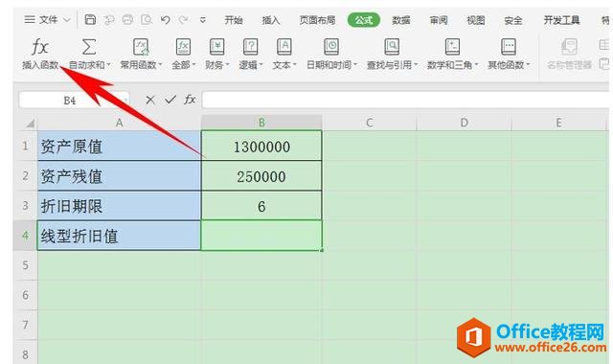
Task: Select column D header
Action: (x=464, y=123)
